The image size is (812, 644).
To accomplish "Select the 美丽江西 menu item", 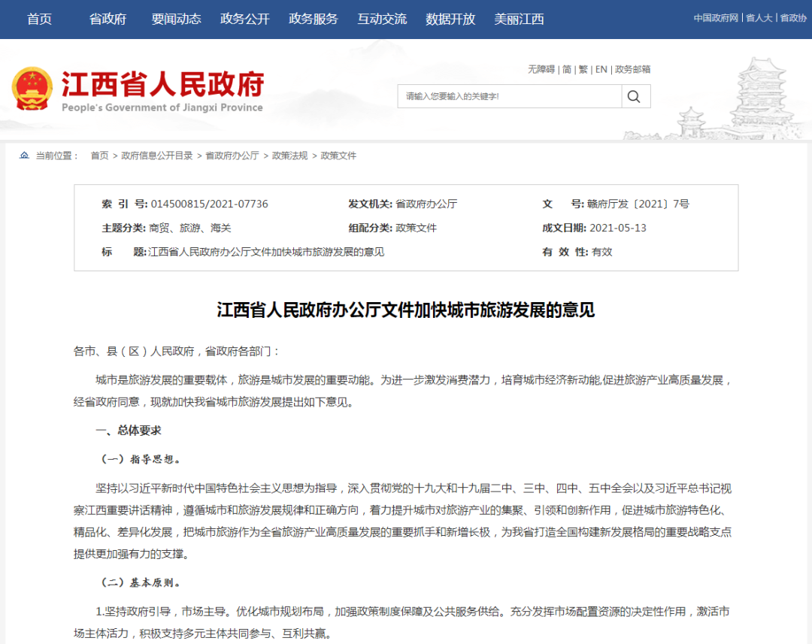I will [519, 20].
